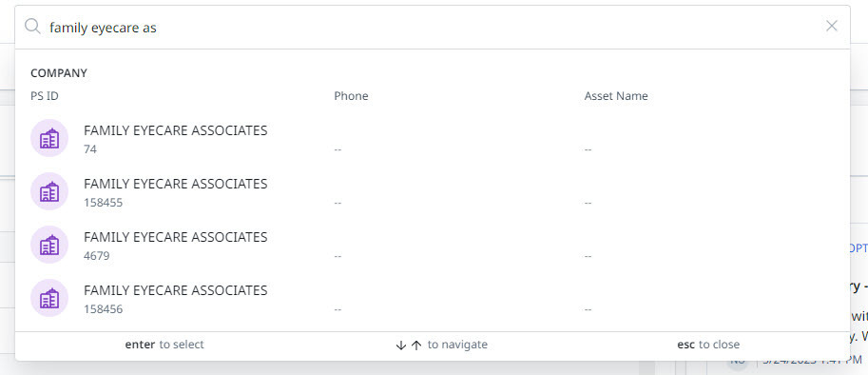Click the company icon for PS ID 4679

(x=49, y=245)
